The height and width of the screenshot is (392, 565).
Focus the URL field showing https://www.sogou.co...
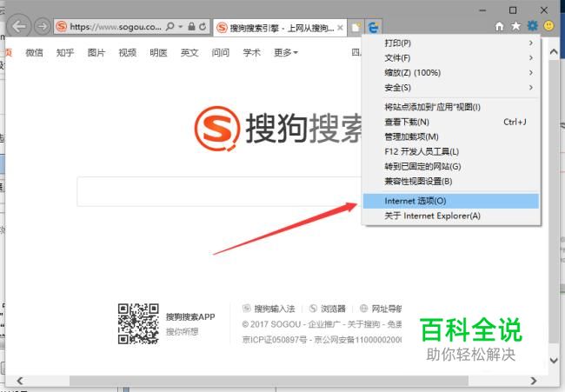coord(116,26)
